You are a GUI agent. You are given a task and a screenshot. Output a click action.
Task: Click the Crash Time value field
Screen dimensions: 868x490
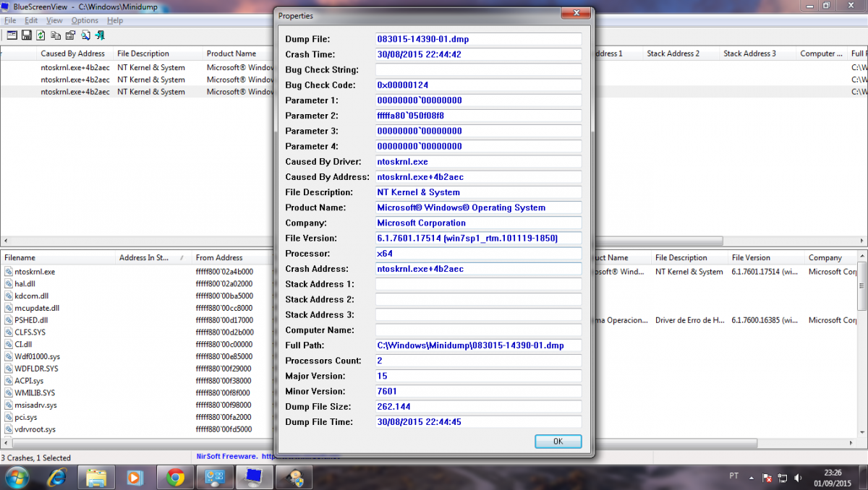tap(478, 54)
